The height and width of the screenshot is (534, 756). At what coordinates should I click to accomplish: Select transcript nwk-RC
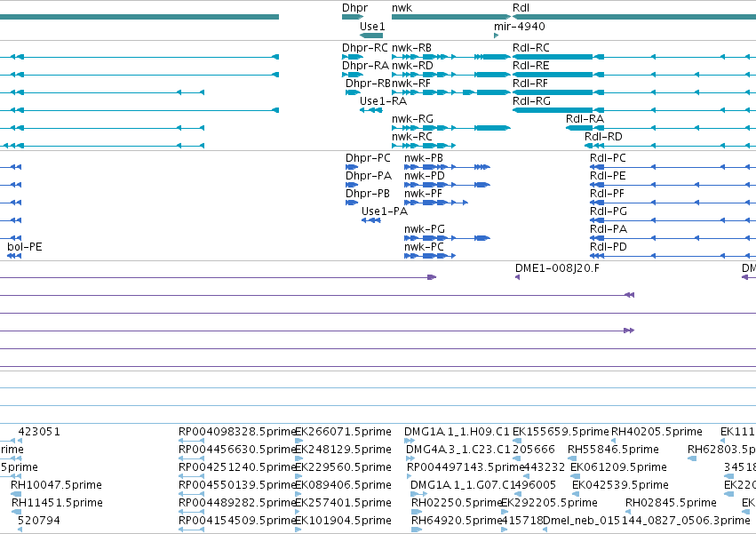pyautogui.click(x=424, y=147)
